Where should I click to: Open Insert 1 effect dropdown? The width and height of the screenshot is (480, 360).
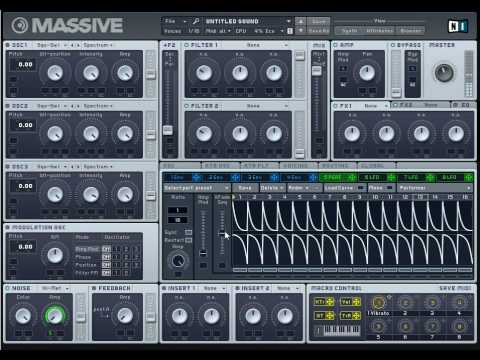click(x=215, y=288)
